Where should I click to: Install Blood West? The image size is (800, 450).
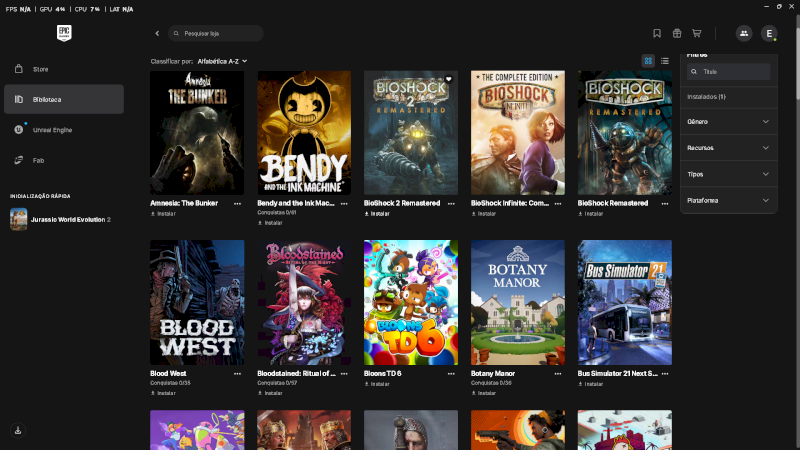[x=163, y=393]
